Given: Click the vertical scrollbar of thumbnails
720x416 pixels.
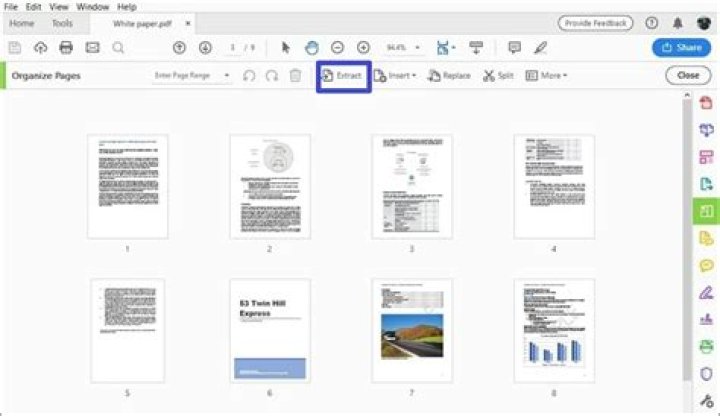Looking at the screenshot, I should 687,239.
